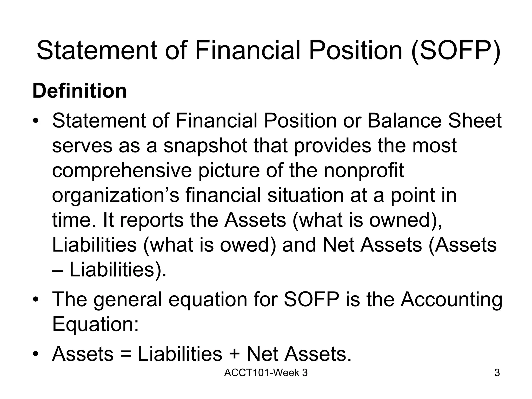The image size is (532, 399).
Task: Click the slide title 'Statement of Financial Position (SOFP)'
Action: click(269, 50)
